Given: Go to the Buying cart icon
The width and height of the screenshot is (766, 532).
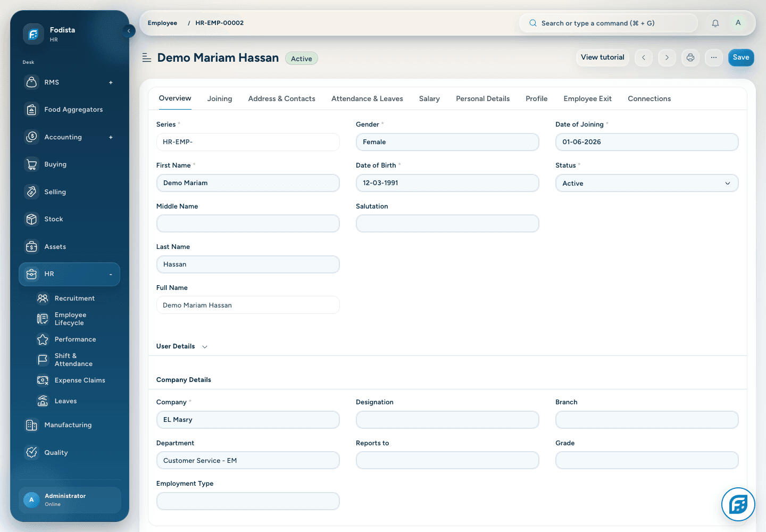Looking at the screenshot, I should (32, 164).
